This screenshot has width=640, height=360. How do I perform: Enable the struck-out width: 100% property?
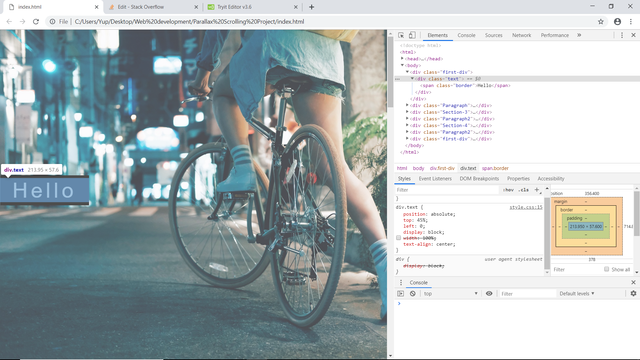pos(398,238)
